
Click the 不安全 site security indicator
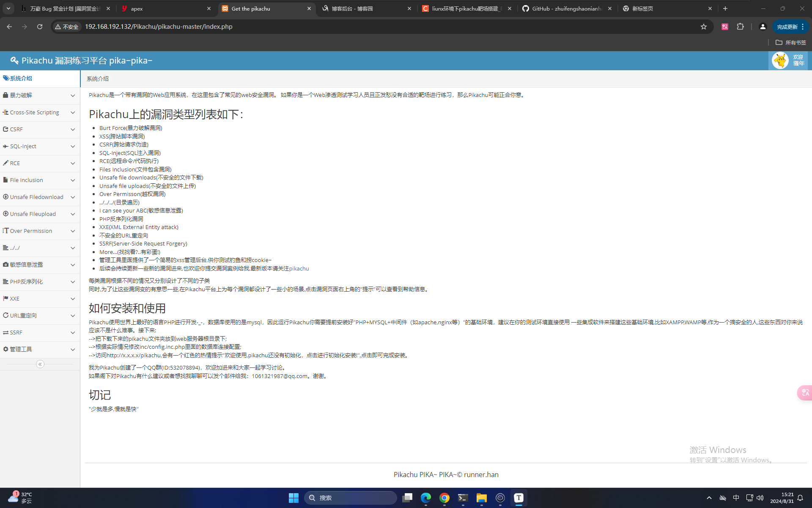click(x=67, y=27)
